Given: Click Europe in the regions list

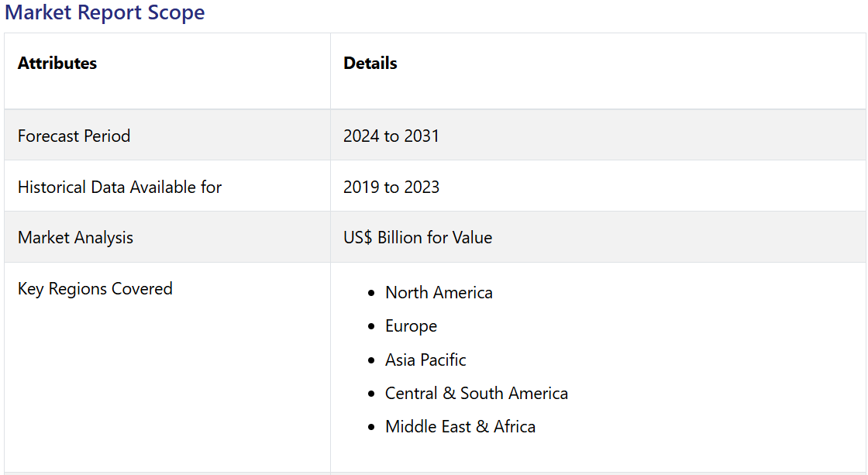Looking at the screenshot, I should (411, 326).
